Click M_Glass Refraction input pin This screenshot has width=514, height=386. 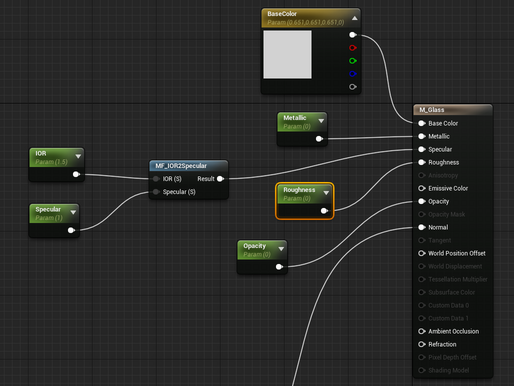[x=422, y=344]
